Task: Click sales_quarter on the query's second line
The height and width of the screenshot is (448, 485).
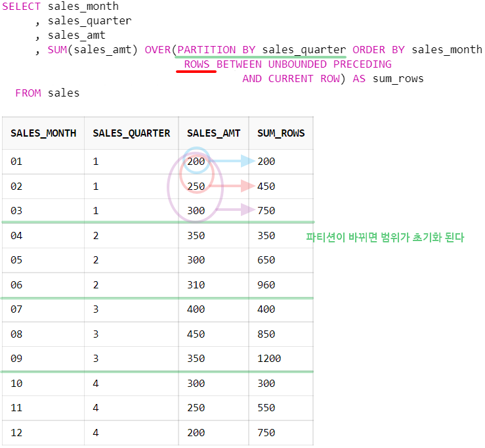Action: tap(89, 21)
